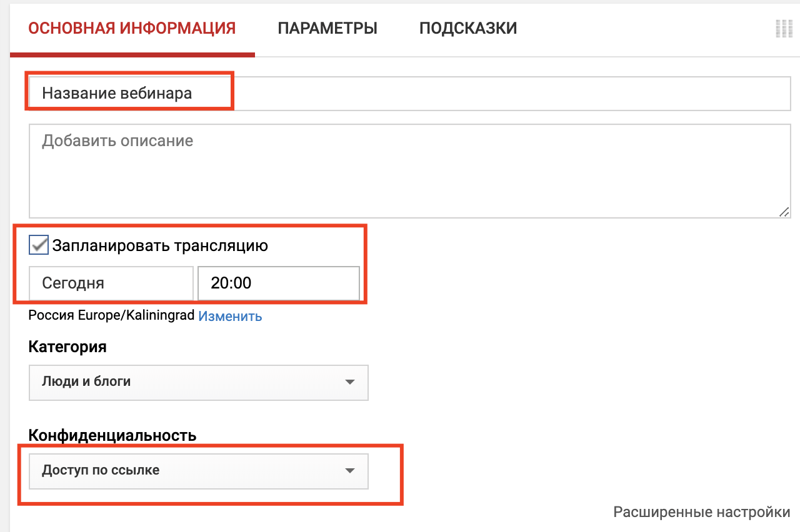The image size is (800, 532).
Task: Expand the Конфиденциальность dropdown showing Доступ по ссылке
Action: [198, 471]
